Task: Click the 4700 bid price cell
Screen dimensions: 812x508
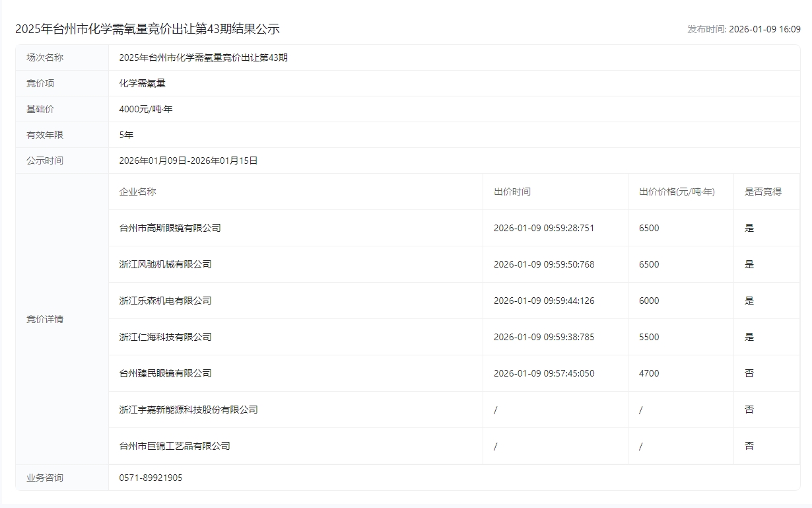Action: (649, 373)
